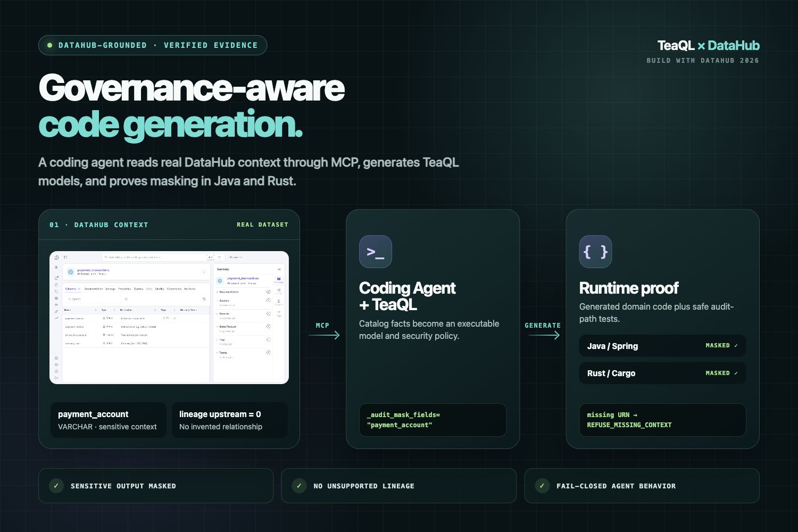Switch to the Lineage tab in the dataset tab bar
This screenshot has width=798, height=532.
pos(111,289)
